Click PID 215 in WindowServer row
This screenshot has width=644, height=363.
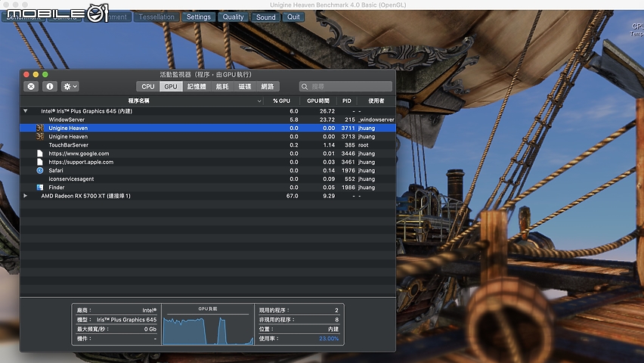tap(349, 119)
